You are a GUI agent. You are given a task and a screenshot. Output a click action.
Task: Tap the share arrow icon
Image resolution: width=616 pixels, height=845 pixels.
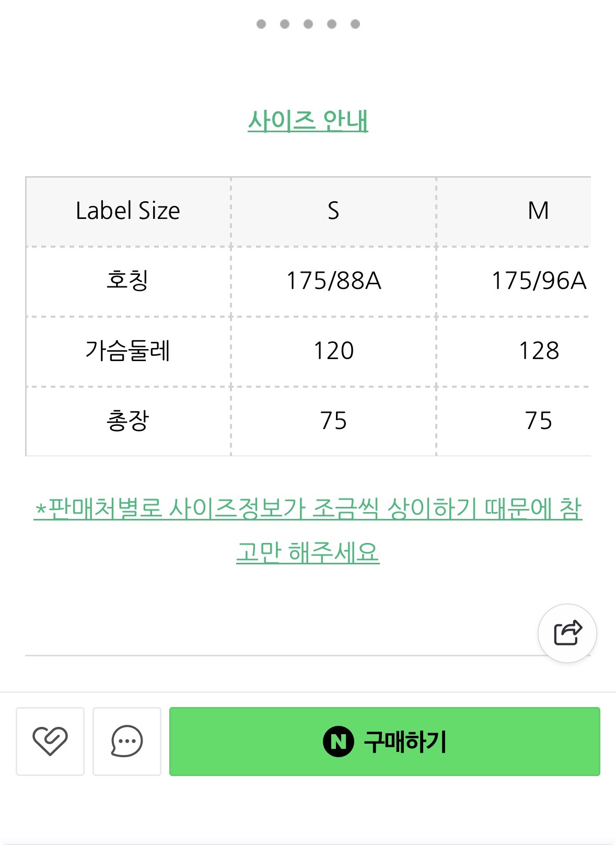coord(567,633)
